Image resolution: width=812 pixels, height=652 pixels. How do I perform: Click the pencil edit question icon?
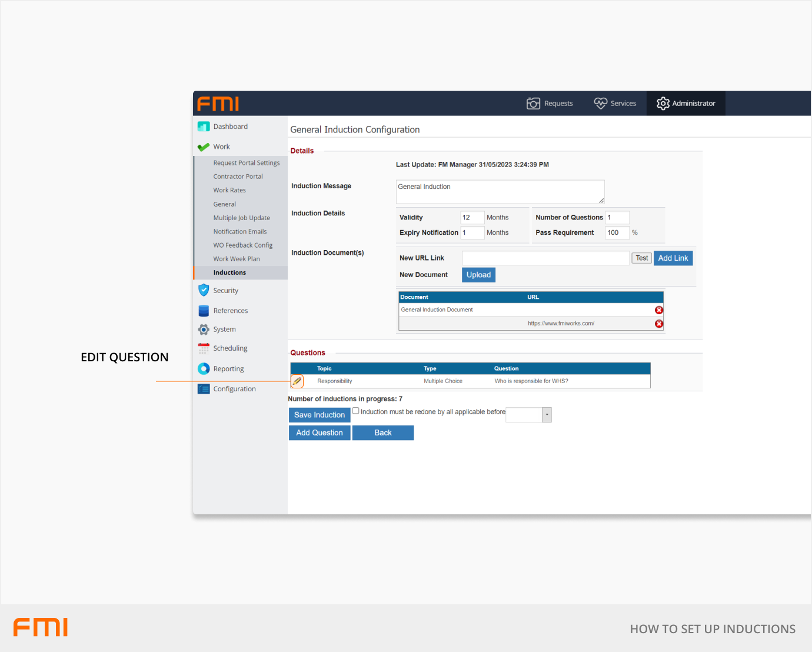(297, 381)
